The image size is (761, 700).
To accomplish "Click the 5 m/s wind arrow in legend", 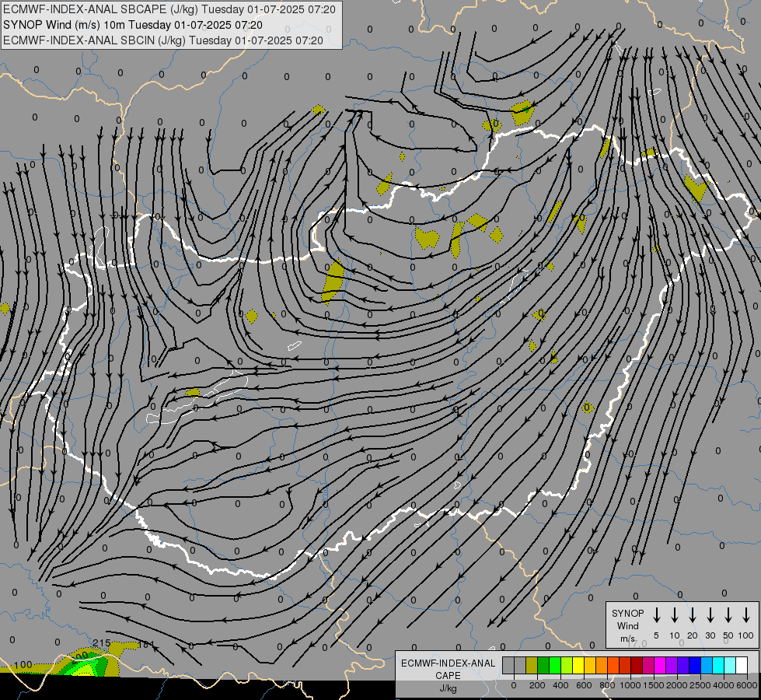I will click(x=656, y=614).
